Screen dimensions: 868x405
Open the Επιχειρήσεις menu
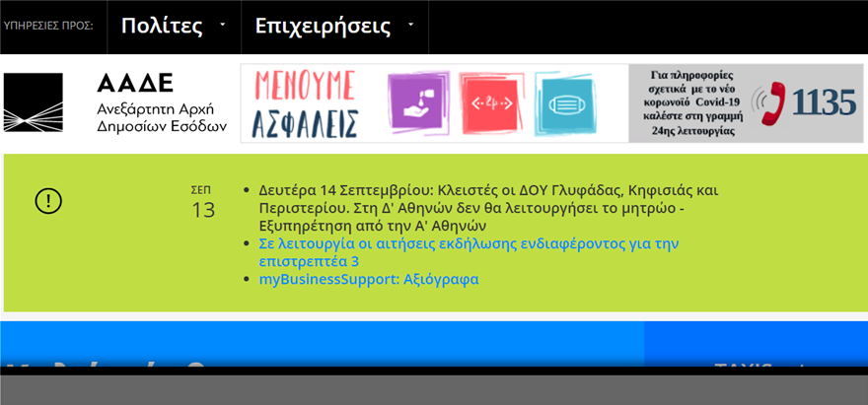click(x=323, y=26)
